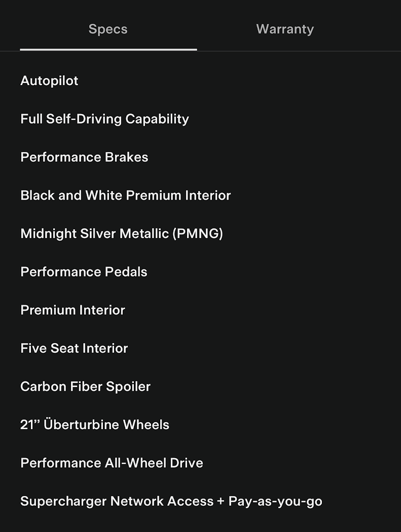
Task: Select the Specs tab
Action: tap(108, 29)
